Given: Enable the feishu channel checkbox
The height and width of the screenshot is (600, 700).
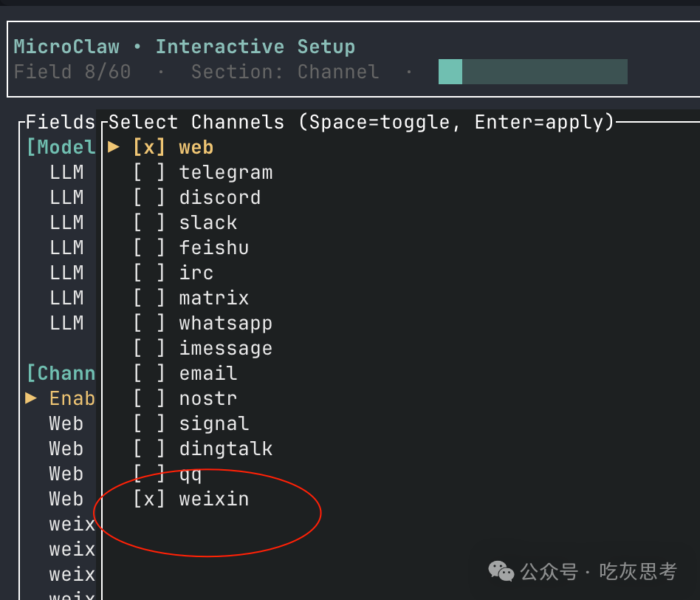Looking at the screenshot, I should (x=149, y=248).
